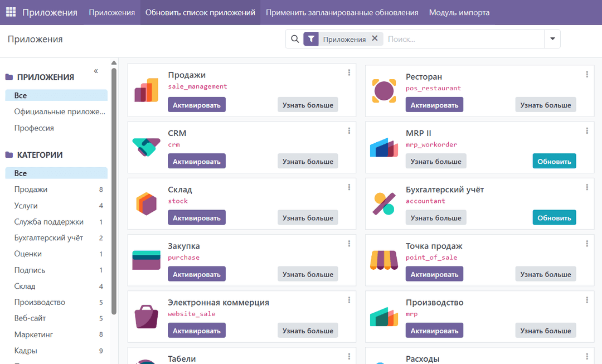Focus the Поиск search input field
This screenshot has height=364, width=602.
click(x=464, y=39)
